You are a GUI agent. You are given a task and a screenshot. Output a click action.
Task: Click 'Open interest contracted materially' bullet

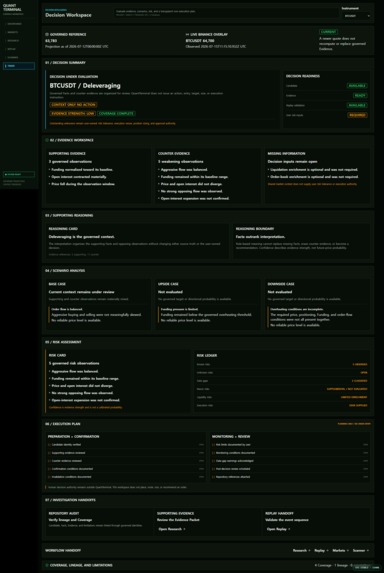tap(79, 177)
